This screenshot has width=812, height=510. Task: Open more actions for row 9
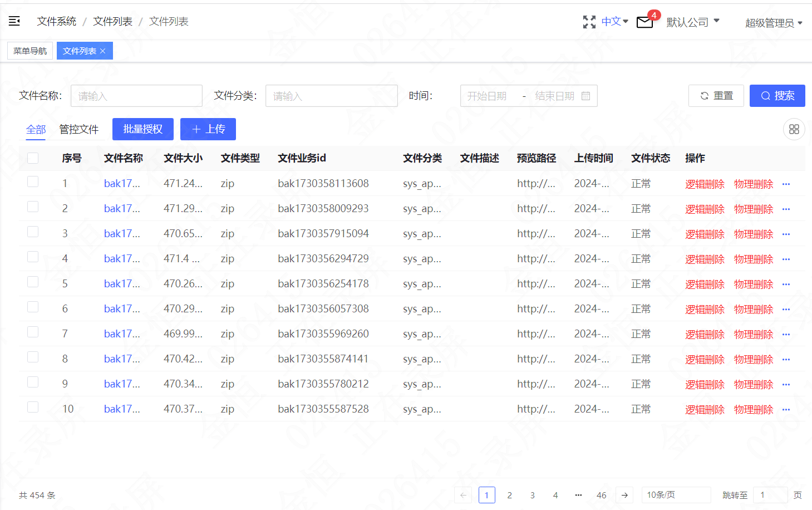click(786, 384)
